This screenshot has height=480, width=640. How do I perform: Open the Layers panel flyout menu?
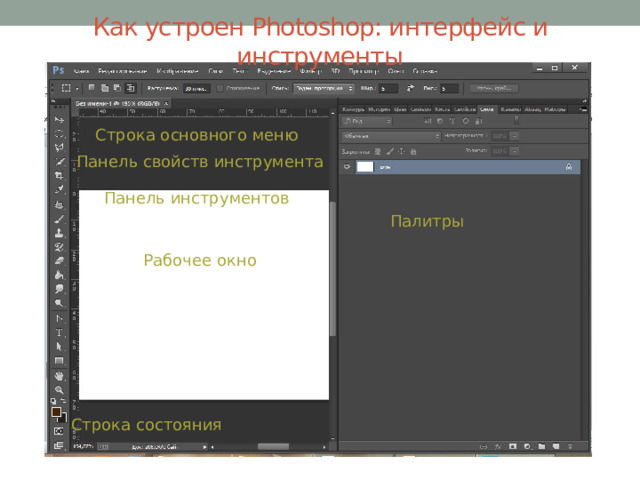582,109
